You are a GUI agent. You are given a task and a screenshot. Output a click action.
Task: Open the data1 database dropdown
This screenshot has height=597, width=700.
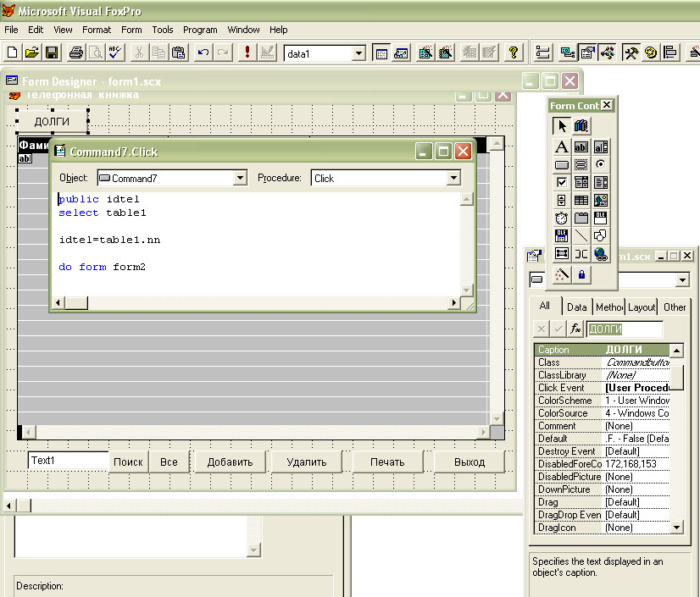point(358,53)
